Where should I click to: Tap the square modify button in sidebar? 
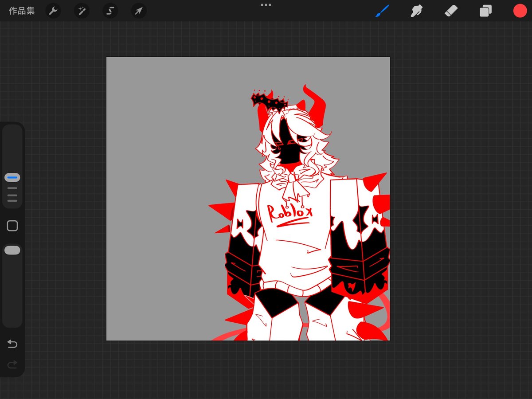pyautogui.click(x=12, y=226)
